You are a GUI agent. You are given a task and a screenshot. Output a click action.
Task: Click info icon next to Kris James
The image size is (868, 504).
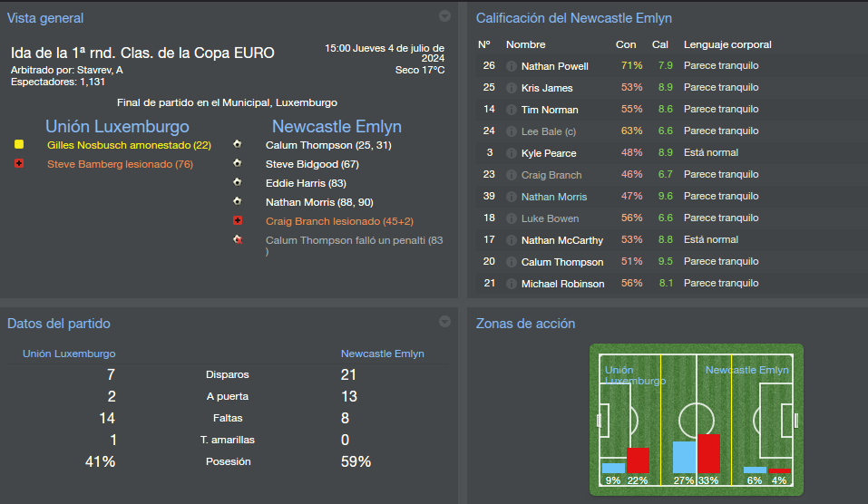511,88
